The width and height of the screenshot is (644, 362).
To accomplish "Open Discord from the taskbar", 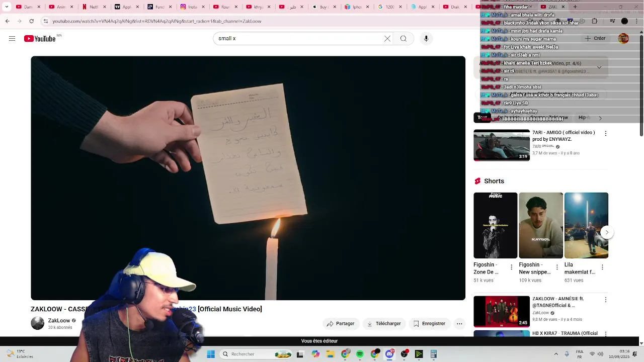I will coord(389,354).
